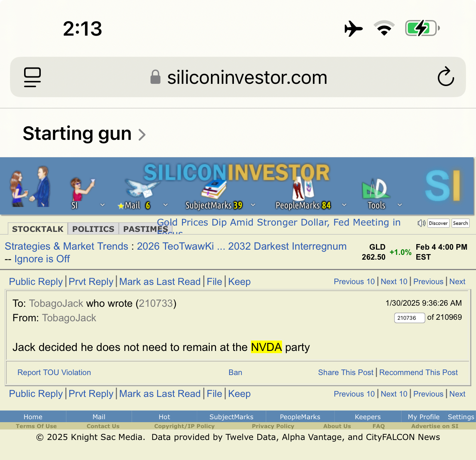476x460 pixels.
Task: Click the two people chatting icon
Action: (30, 186)
